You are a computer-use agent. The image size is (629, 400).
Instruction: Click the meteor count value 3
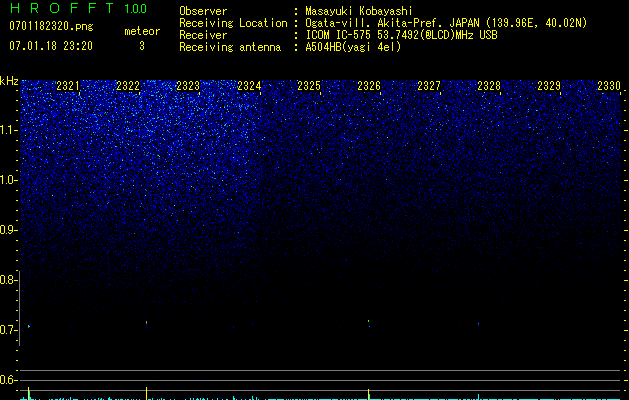point(142,46)
